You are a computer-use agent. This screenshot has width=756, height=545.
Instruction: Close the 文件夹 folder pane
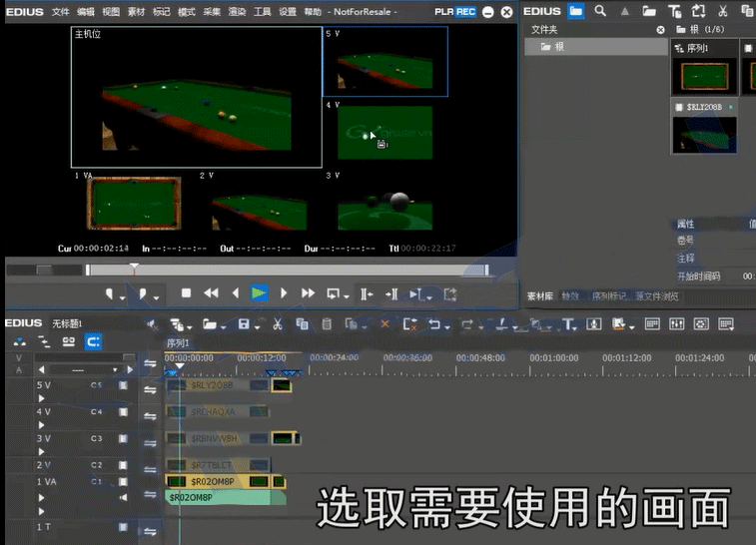pos(660,30)
